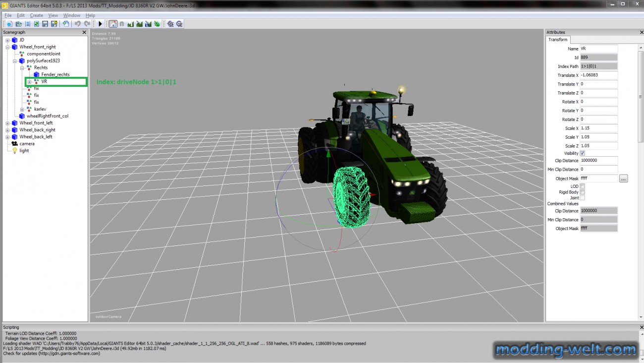Open the Window menu
Viewport: 644px width, 363px height.
pyautogui.click(x=72, y=15)
